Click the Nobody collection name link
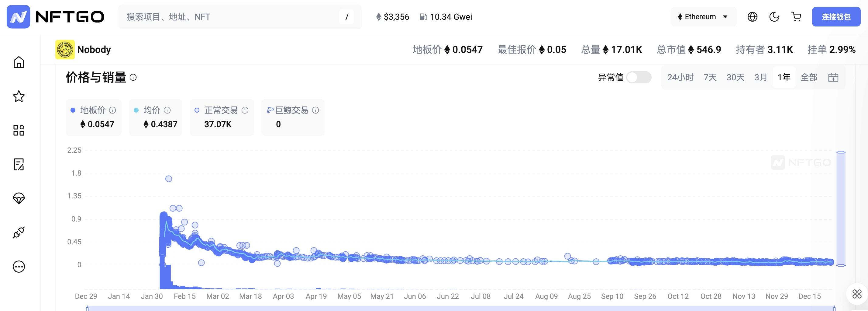868x311 pixels. pos(94,50)
